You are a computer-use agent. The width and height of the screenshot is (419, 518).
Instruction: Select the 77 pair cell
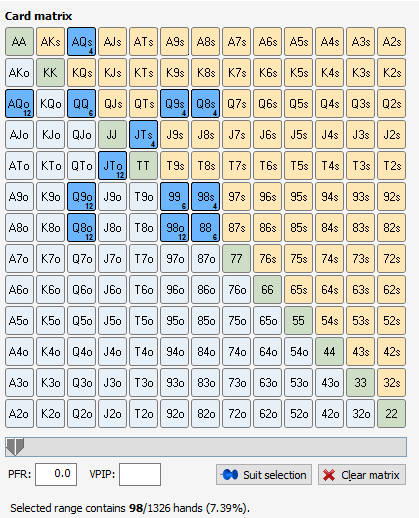click(236, 259)
